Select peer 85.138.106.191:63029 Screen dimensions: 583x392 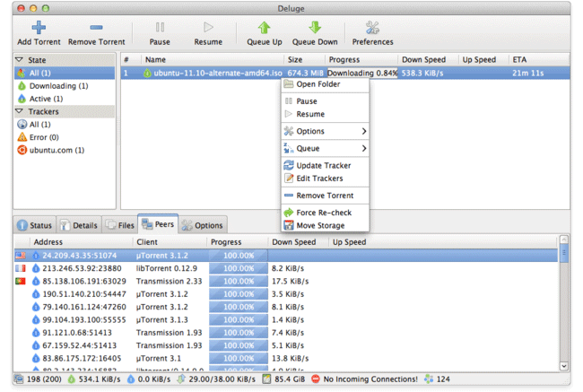286,281
